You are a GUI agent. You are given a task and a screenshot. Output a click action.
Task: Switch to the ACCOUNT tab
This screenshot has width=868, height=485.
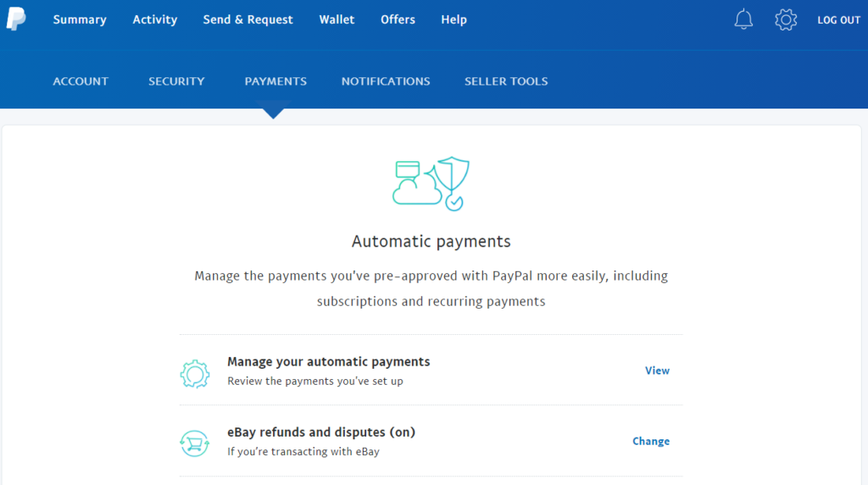(x=81, y=81)
